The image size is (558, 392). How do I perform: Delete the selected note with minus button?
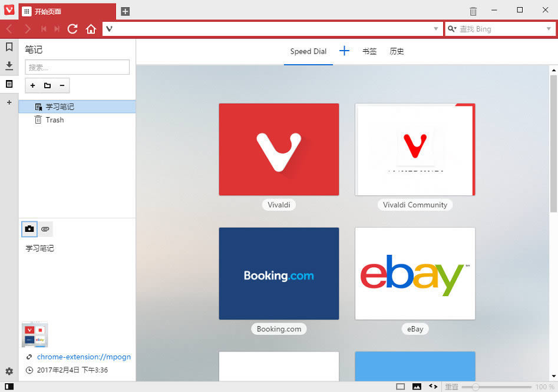pyautogui.click(x=62, y=85)
